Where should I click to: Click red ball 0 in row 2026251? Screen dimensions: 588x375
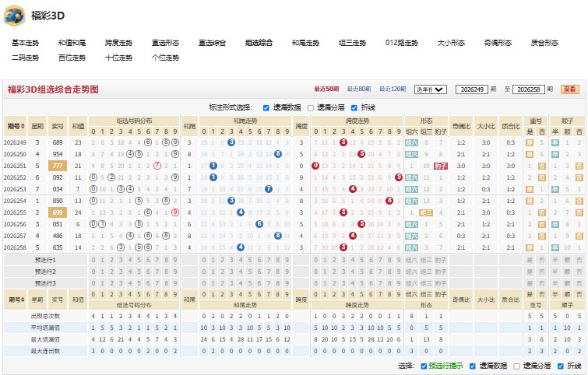coord(315,166)
